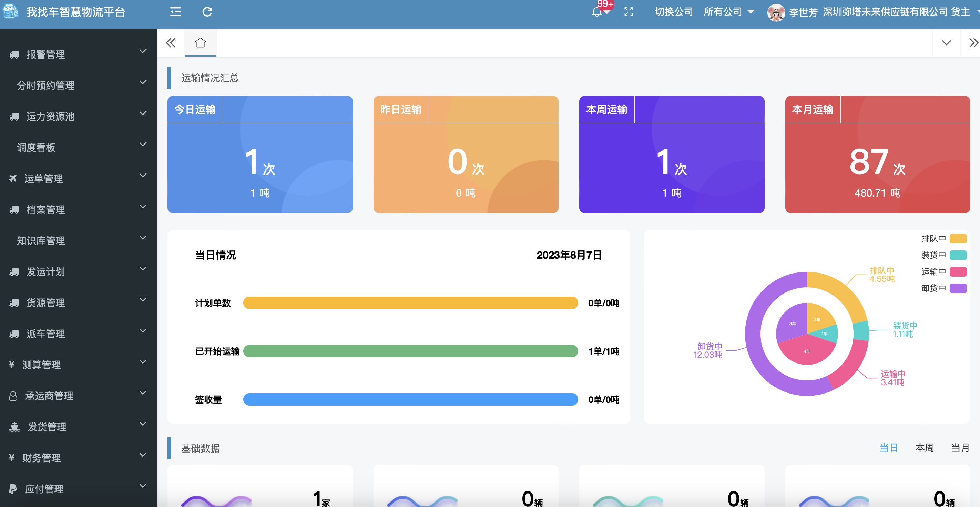This screenshot has width=980, height=507.
Task: Open the 所有公司 dropdown
Action: (x=729, y=12)
